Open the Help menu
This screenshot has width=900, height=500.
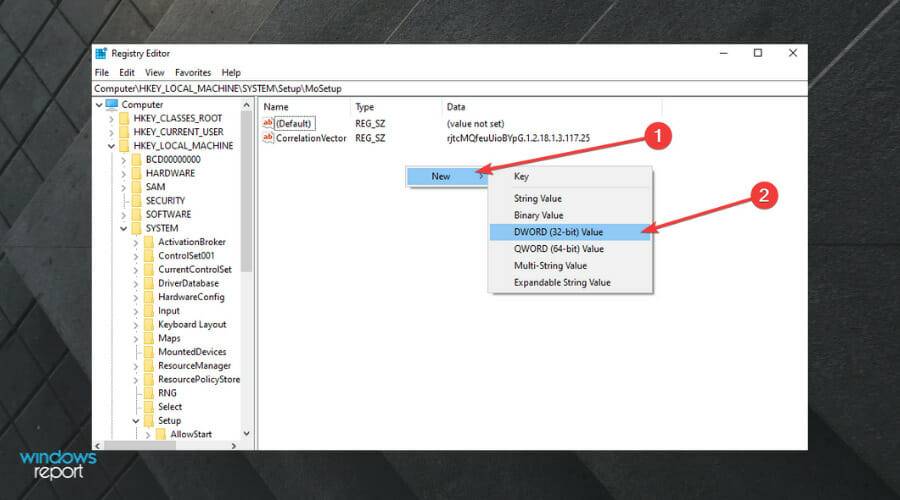(231, 73)
